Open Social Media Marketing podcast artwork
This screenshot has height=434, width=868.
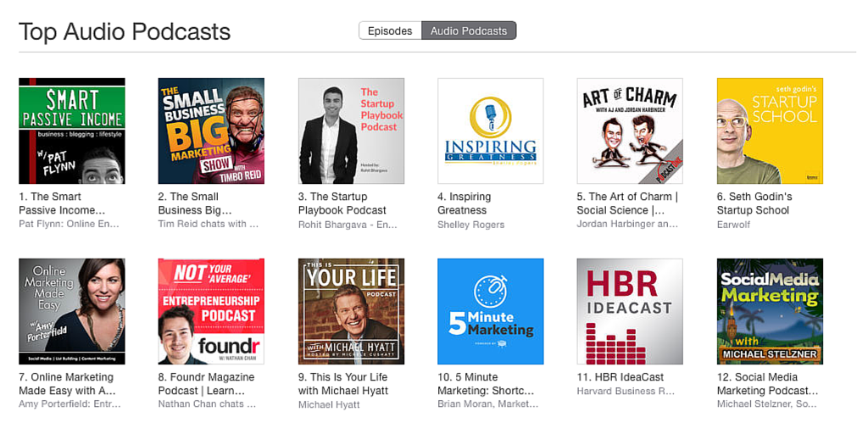point(770,311)
